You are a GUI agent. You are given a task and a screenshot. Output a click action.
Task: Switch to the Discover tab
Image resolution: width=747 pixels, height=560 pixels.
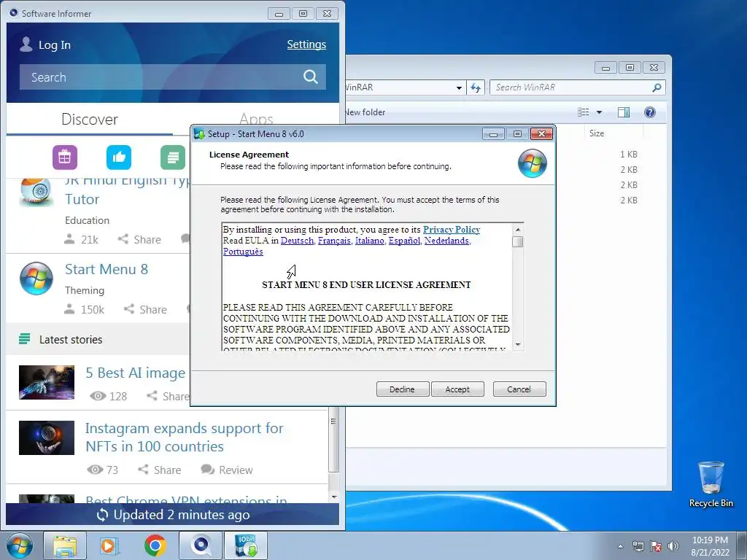tap(90, 119)
